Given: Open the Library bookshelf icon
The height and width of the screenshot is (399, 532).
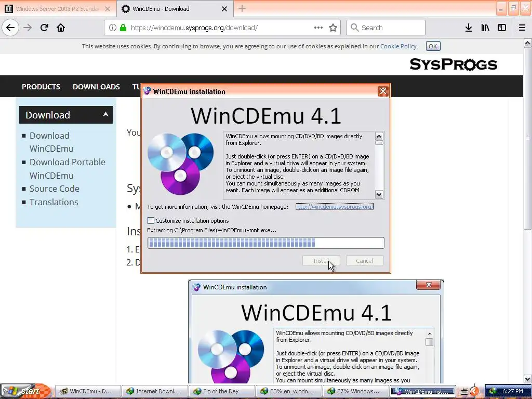Looking at the screenshot, I should point(485,28).
